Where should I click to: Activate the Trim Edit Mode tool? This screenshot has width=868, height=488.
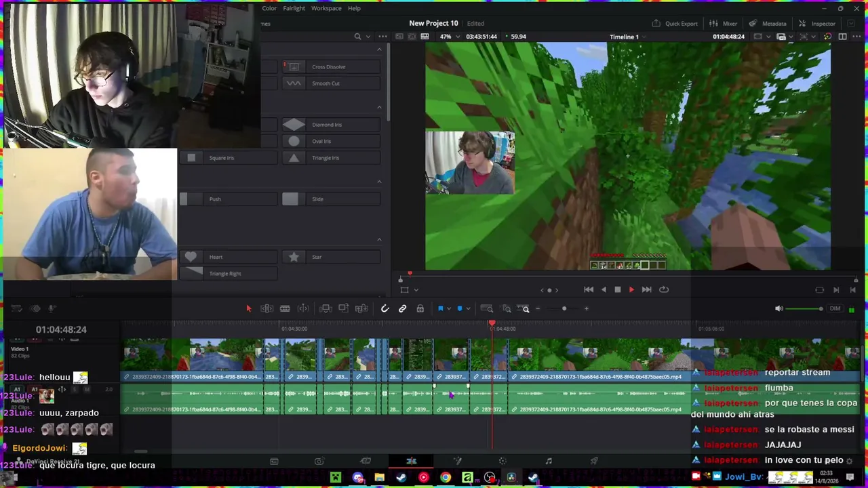(267, 308)
